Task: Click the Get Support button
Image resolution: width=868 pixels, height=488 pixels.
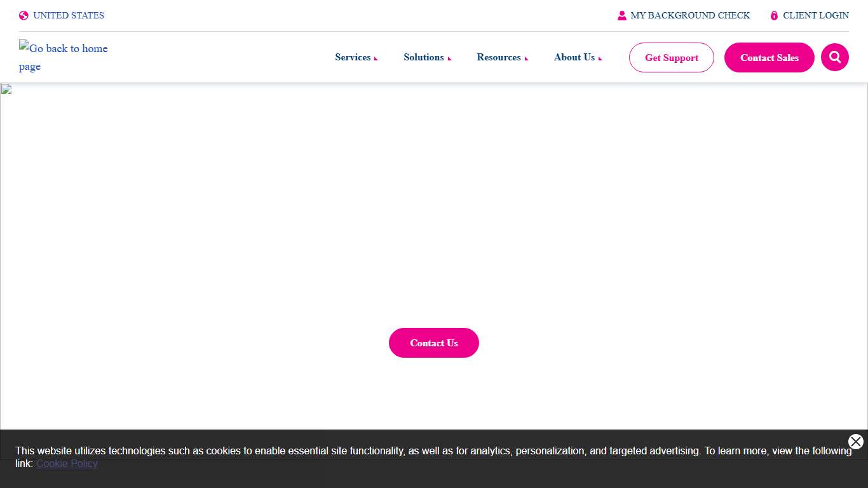Action: click(x=671, y=58)
